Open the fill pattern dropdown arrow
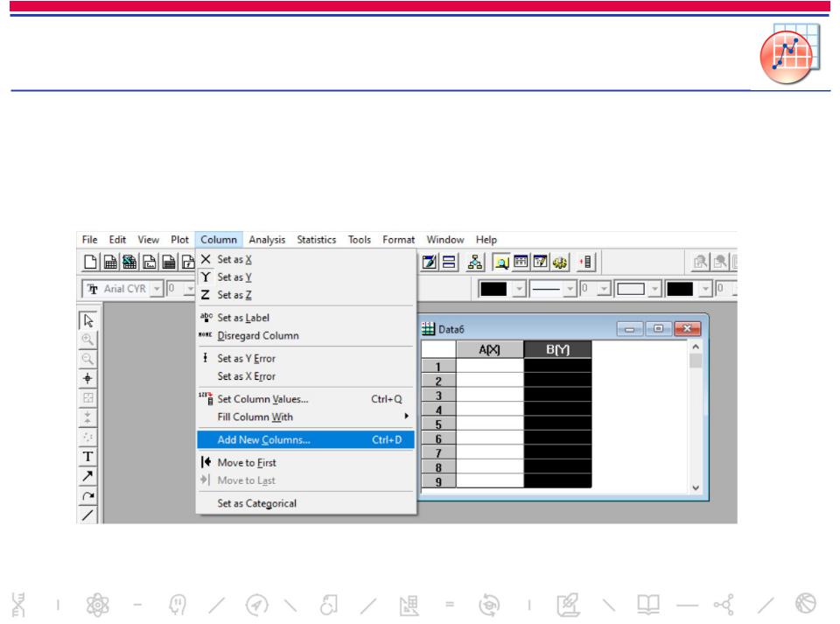 (x=654, y=289)
